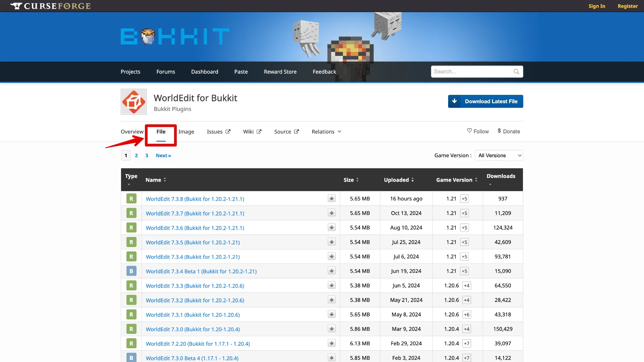644x362 pixels.
Task: Go to page 3 of files
Action: pyautogui.click(x=147, y=156)
